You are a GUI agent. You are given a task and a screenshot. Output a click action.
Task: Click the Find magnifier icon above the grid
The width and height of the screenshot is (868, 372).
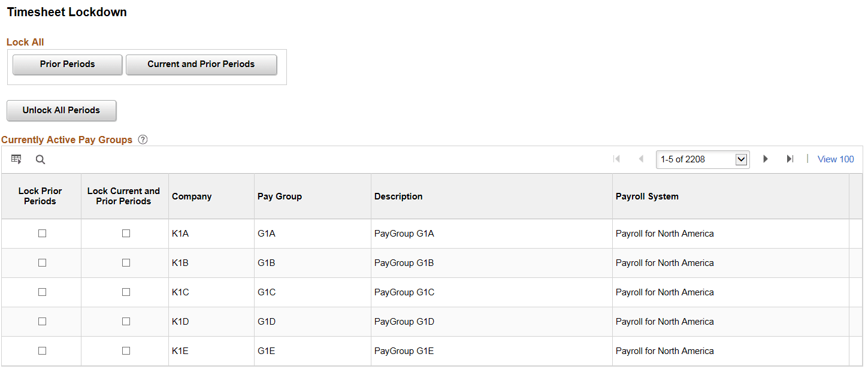[x=40, y=159]
